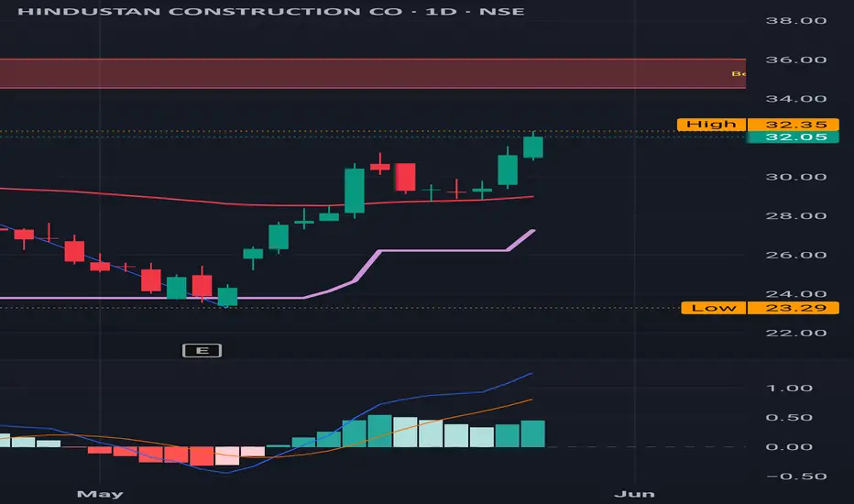Select the red resistance zone rectangle

point(373,73)
